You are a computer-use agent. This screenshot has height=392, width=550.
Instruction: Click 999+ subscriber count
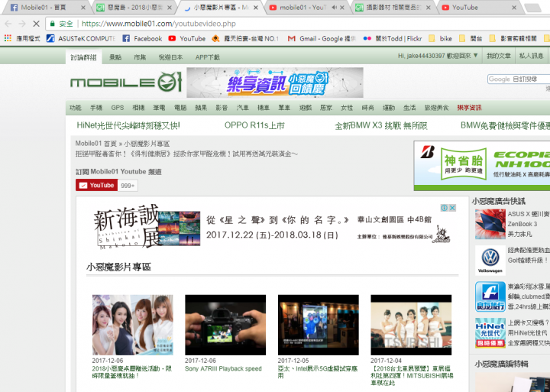tap(128, 186)
